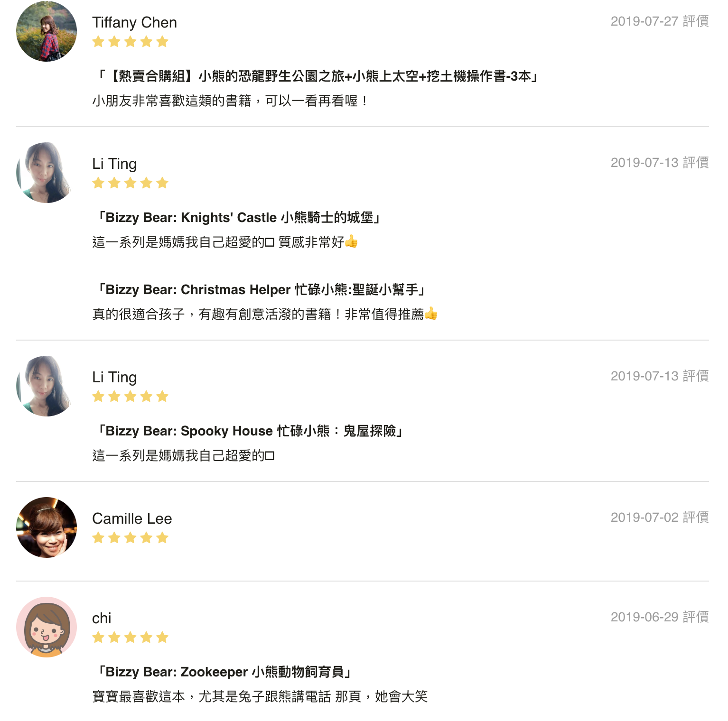The height and width of the screenshot is (721, 728).
Task: Click the first star in Camille Lee's rating
Action: (x=98, y=538)
